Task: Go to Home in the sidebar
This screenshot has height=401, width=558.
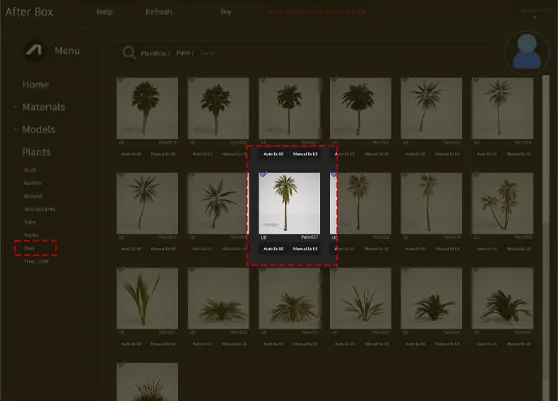Action: (36, 85)
